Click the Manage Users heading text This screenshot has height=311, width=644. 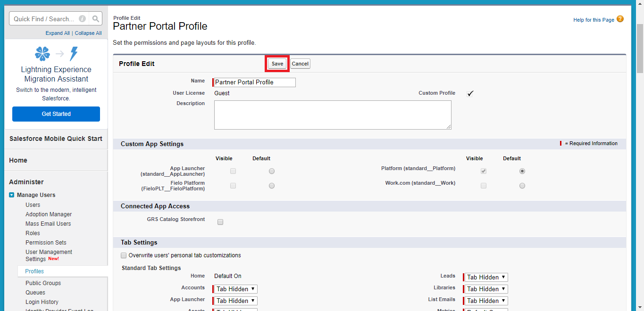[36, 195]
